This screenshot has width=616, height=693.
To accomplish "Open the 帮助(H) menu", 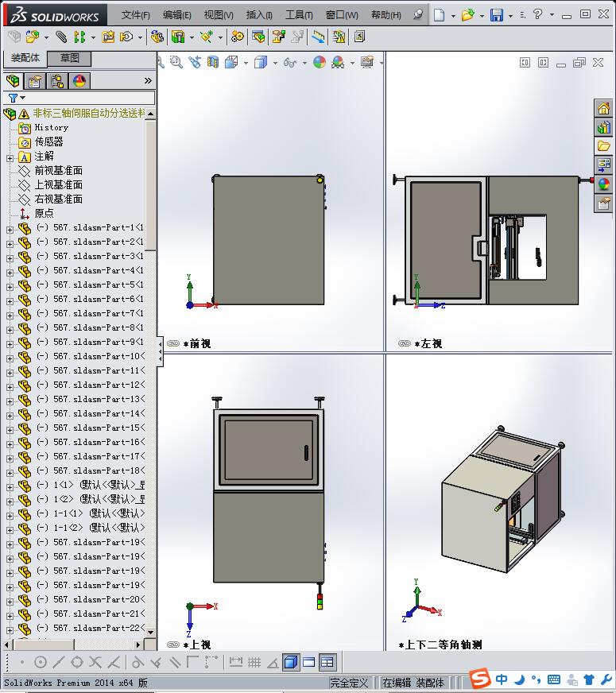I will pyautogui.click(x=385, y=15).
